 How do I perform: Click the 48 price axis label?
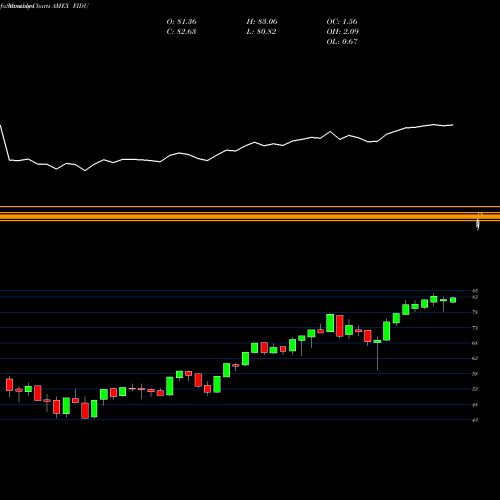click(475, 405)
